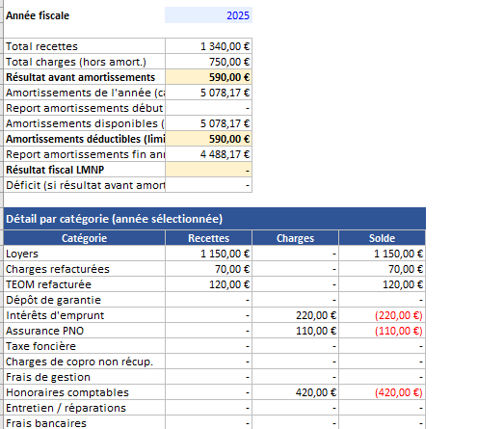
Task: Select Assurance PNO charges 110,00 €
Action: click(x=296, y=331)
